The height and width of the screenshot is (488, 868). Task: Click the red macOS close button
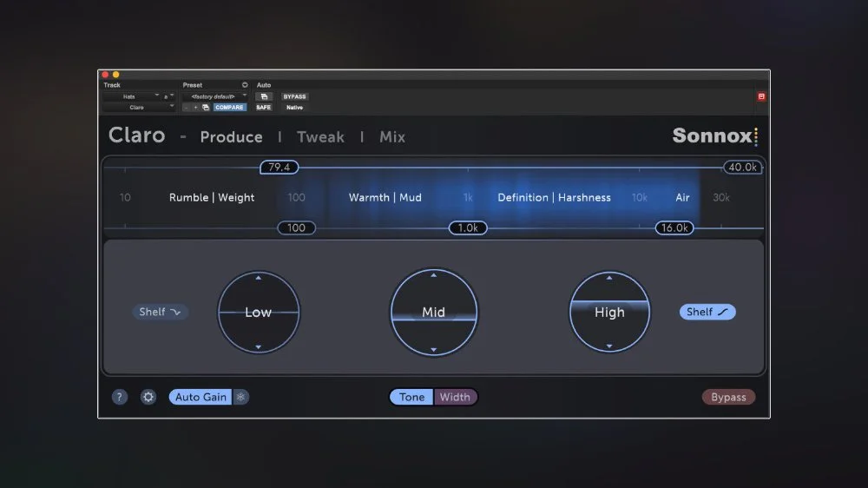[x=105, y=74]
